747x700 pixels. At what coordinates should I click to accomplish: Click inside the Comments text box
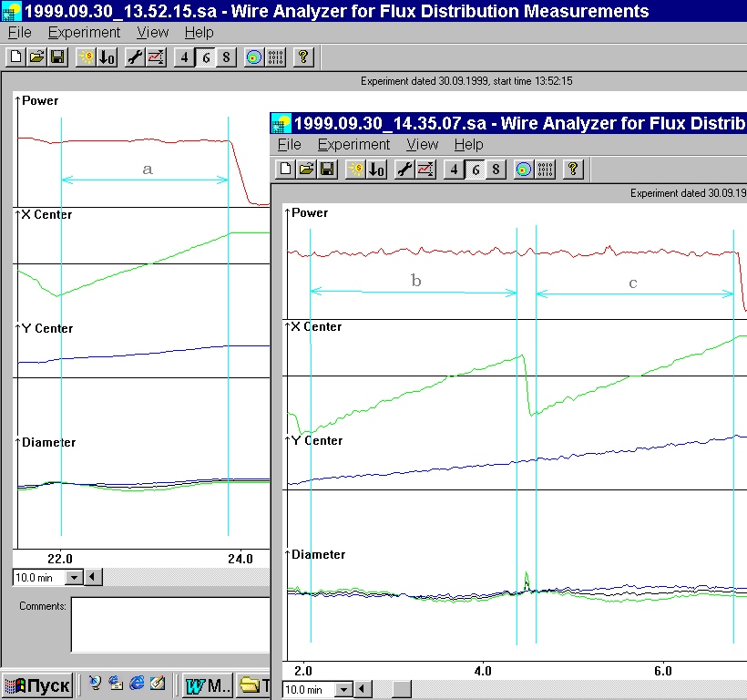click(x=170, y=624)
